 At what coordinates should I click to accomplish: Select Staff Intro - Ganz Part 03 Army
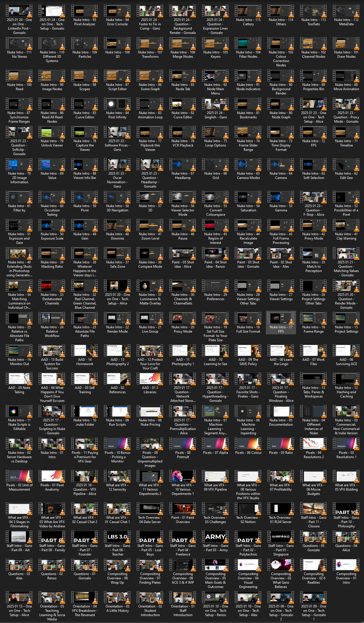[215, 537]
